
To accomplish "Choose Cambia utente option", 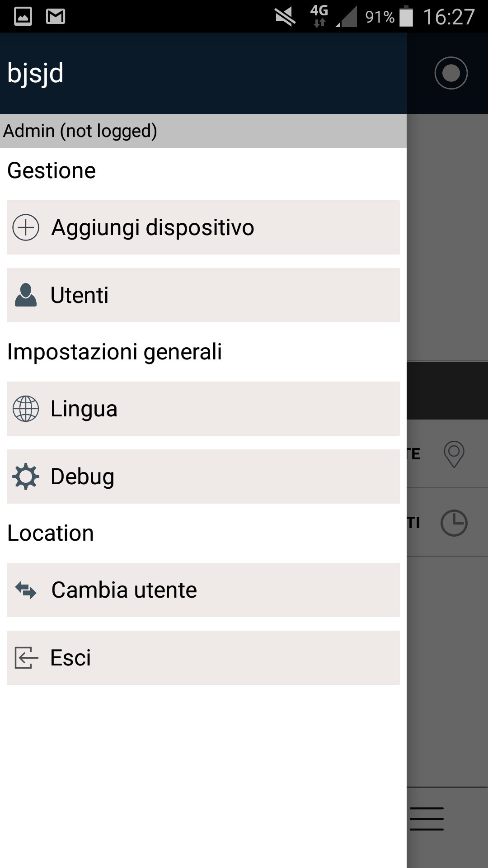I will pos(203,590).
